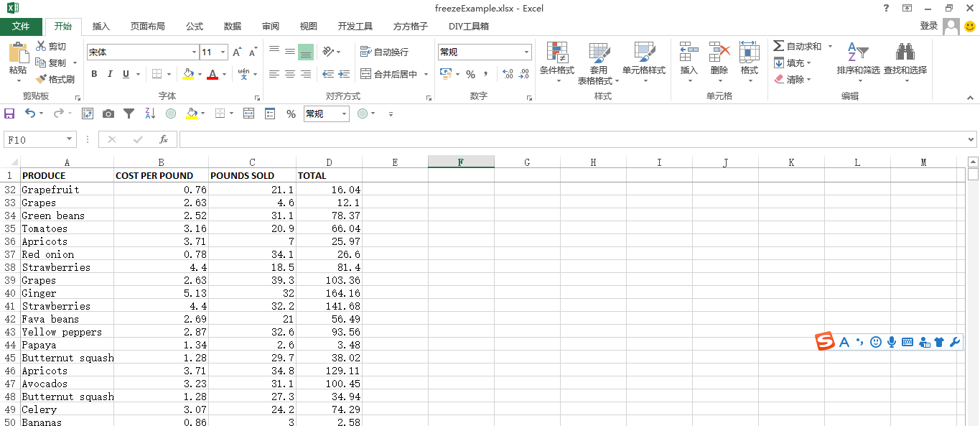
Task: Click the increase decimal icon
Action: [x=508, y=74]
